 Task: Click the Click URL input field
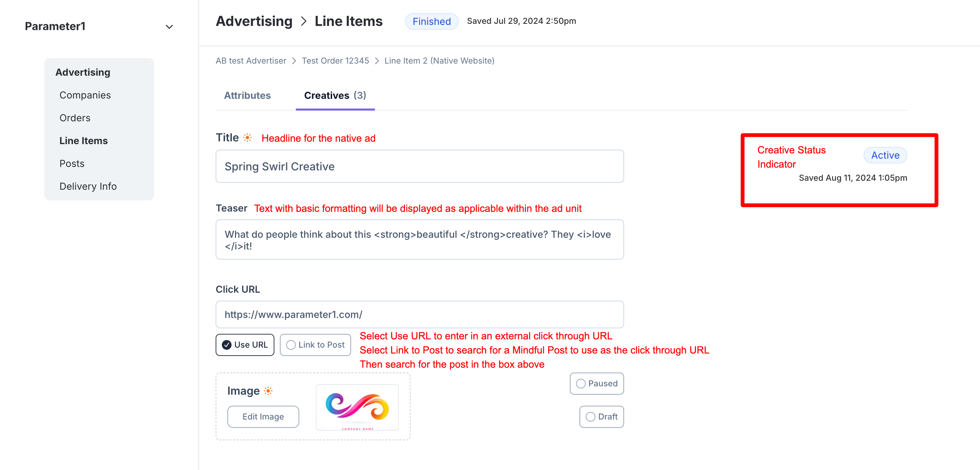coord(419,314)
